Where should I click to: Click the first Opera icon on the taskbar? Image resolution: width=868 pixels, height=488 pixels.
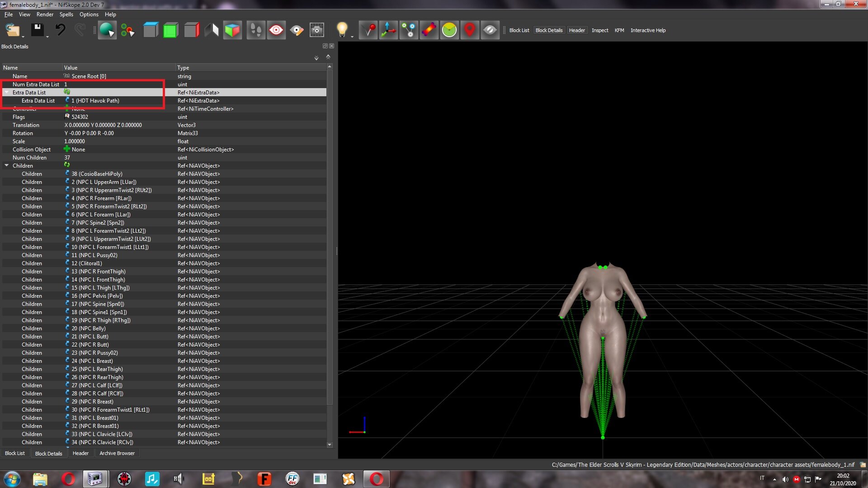pos(68,479)
